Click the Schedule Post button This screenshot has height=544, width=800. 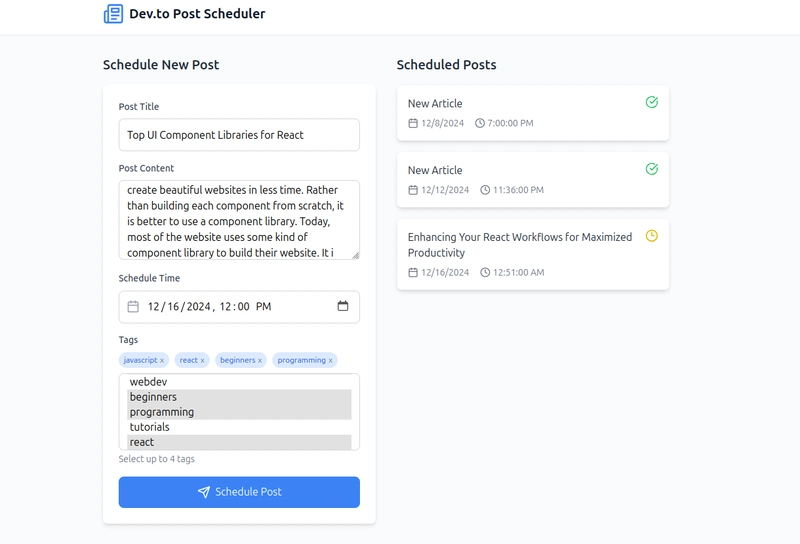[x=239, y=492]
